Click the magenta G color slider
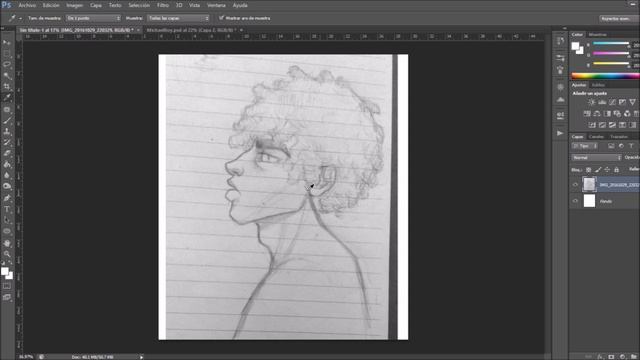This screenshot has height=360, width=640. tap(611, 53)
